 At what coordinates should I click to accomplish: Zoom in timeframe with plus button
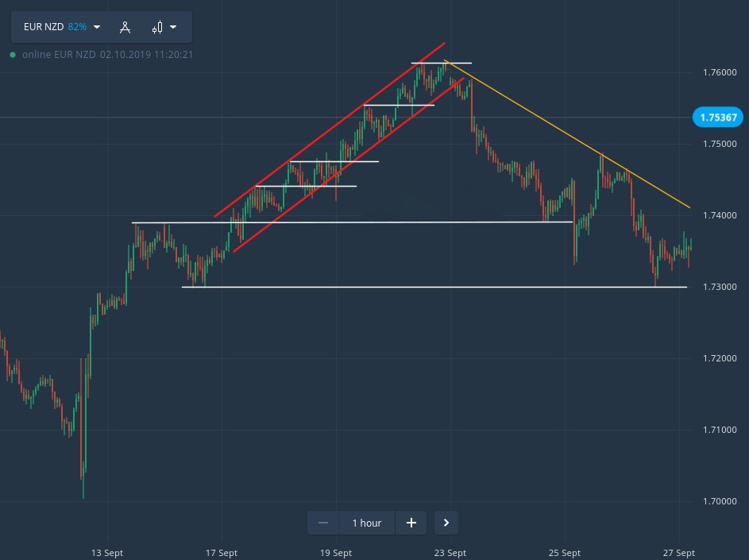point(411,523)
